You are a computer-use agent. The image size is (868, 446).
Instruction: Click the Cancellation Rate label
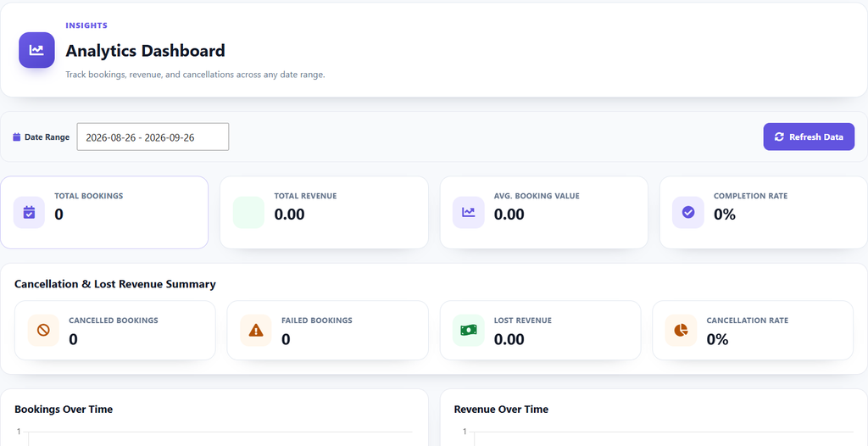[x=748, y=321]
